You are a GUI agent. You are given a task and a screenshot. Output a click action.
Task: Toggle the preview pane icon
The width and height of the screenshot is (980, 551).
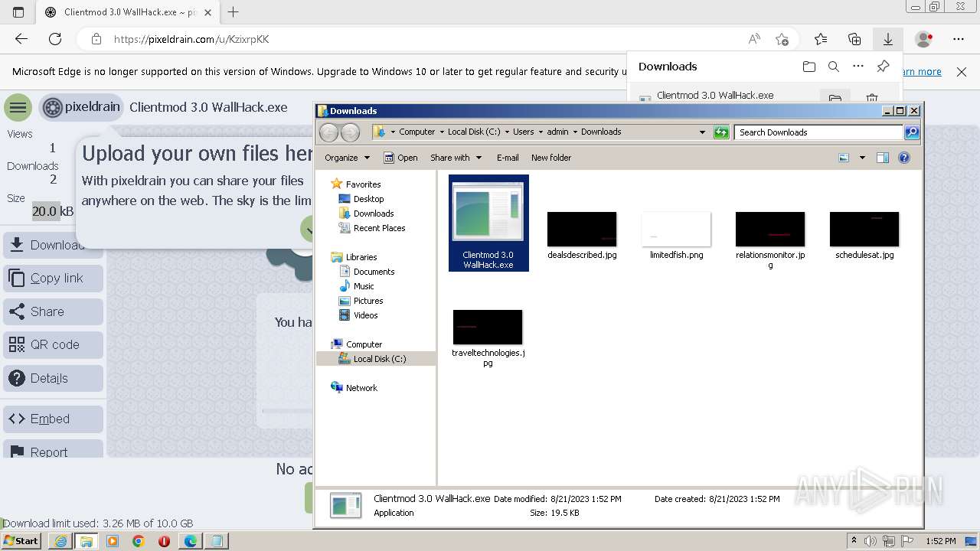coord(883,158)
